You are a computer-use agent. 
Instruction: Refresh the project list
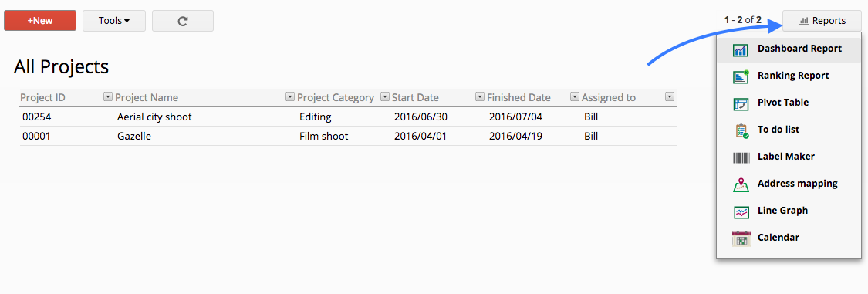183,21
